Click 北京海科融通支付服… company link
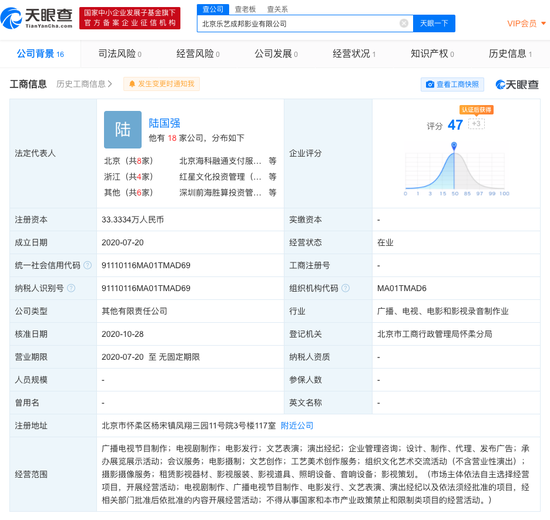550x520 pixels. click(x=220, y=161)
